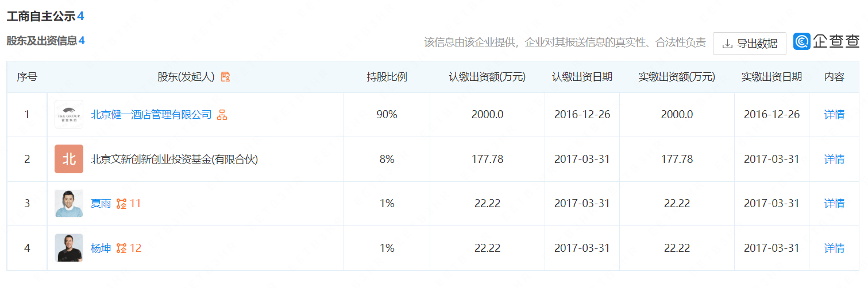Click the orange 北 avatar icon
Viewport: 868px width, 288px height.
tap(69, 159)
